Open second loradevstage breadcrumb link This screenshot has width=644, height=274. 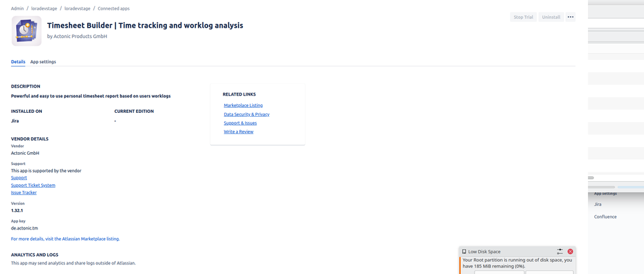pyautogui.click(x=77, y=8)
